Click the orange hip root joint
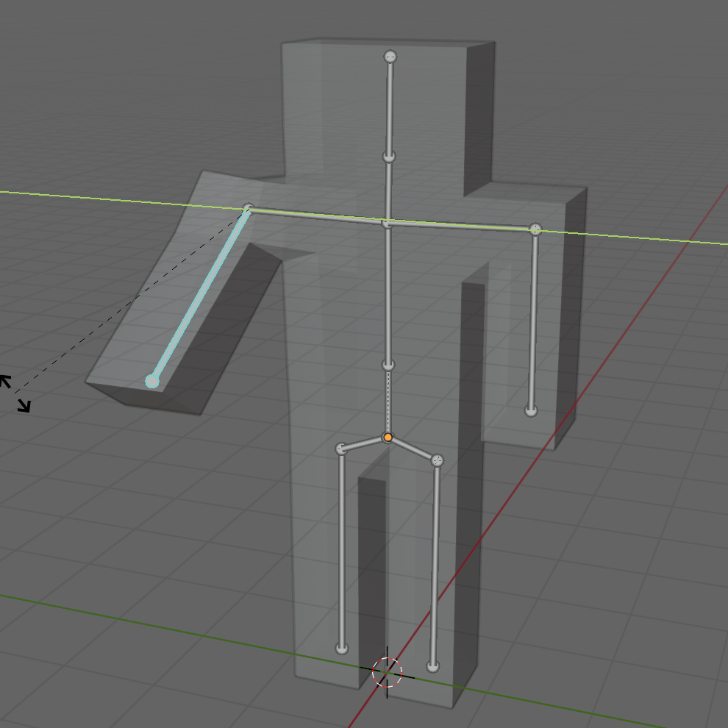The width and height of the screenshot is (728, 728). pos(388,438)
